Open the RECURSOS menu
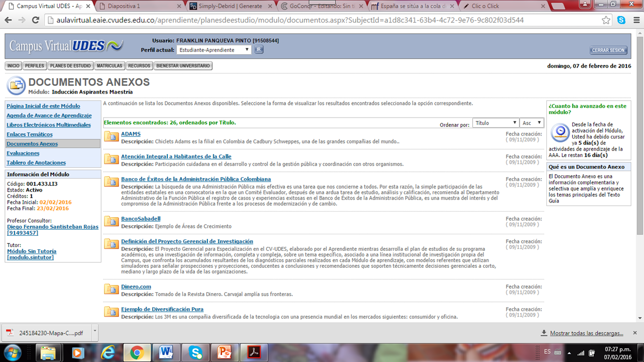 pyautogui.click(x=139, y=66)
